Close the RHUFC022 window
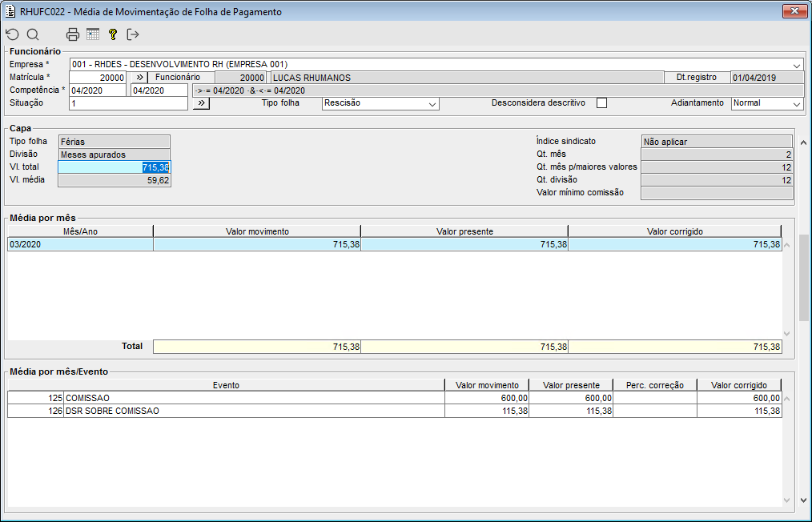This screenshot has width=812, height=522. [x=794, y=10]
